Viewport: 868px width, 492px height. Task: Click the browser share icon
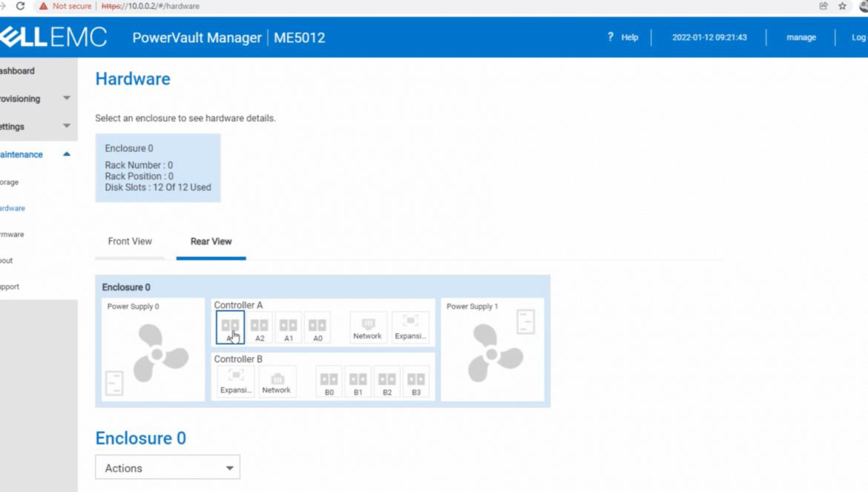click(823, 6)
